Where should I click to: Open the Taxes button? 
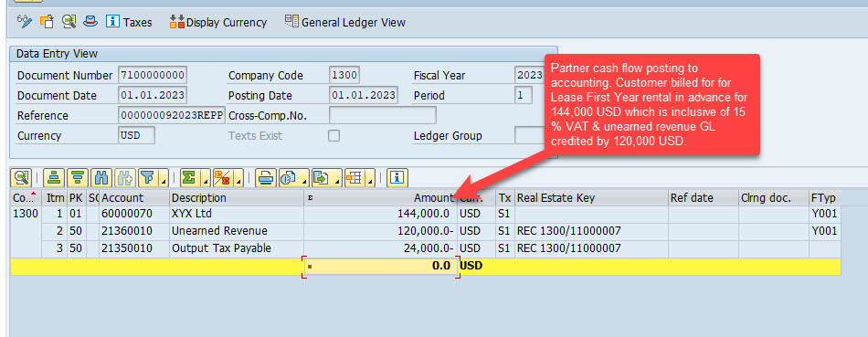click(129, 22)
